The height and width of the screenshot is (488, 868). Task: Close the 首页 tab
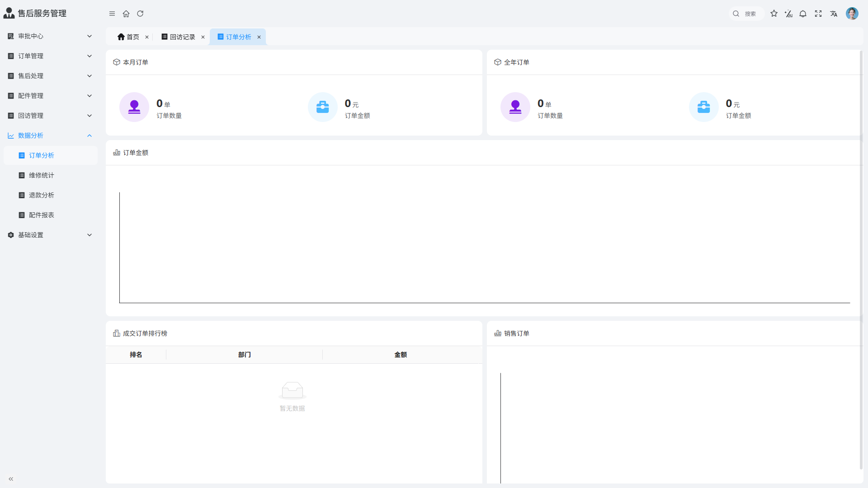click(147, 37)
